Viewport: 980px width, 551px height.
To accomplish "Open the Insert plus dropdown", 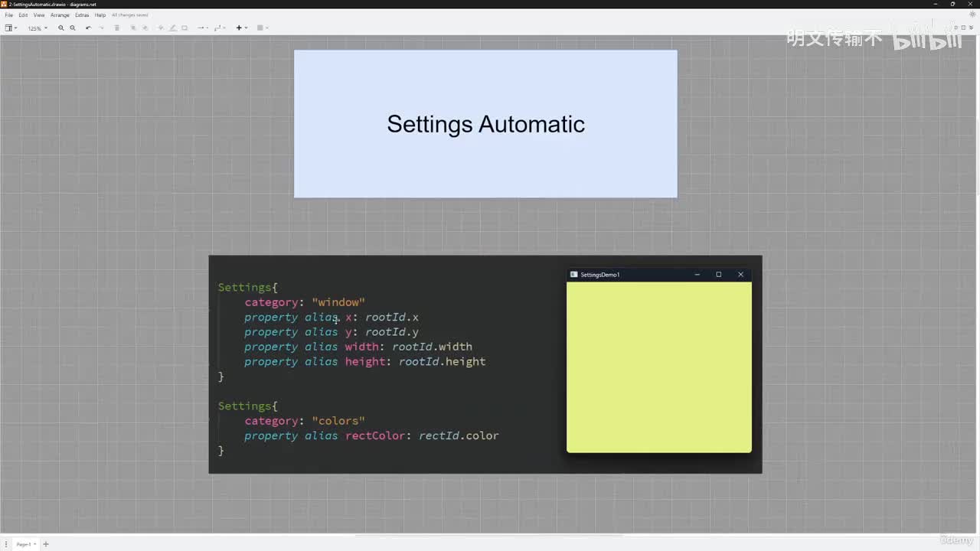I will tap(241, 28).
